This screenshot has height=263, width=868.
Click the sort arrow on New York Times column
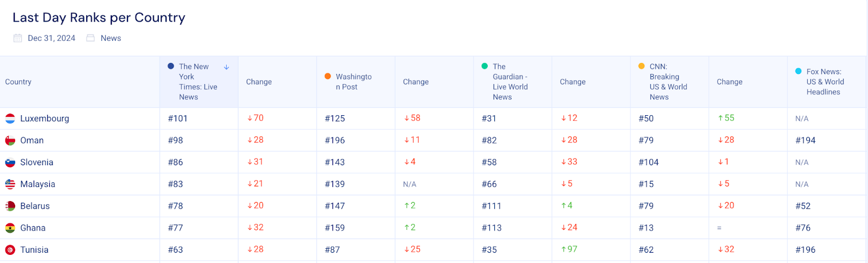(227, 67)
